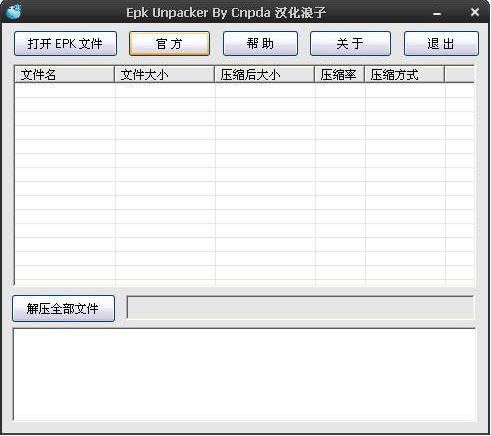491x436 pixels.
Task: Minimize the Epk Unpacker window
Action: [x=437, y=13]
